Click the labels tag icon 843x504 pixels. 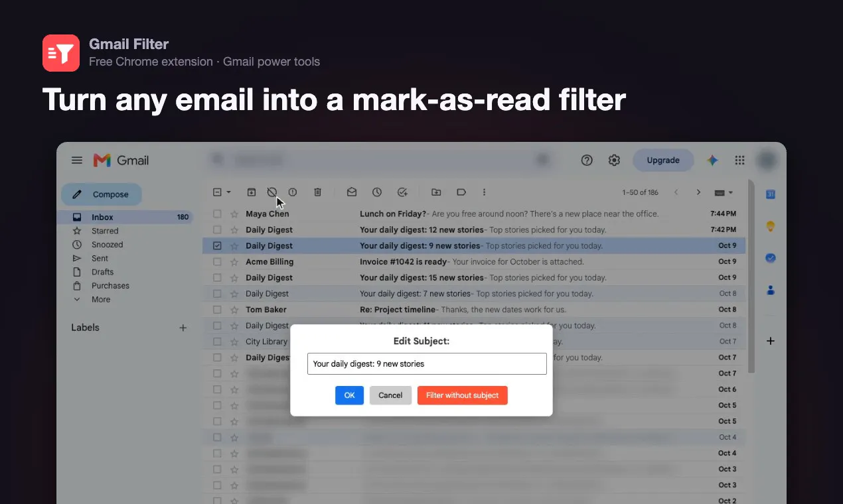[x=461, y=192]
